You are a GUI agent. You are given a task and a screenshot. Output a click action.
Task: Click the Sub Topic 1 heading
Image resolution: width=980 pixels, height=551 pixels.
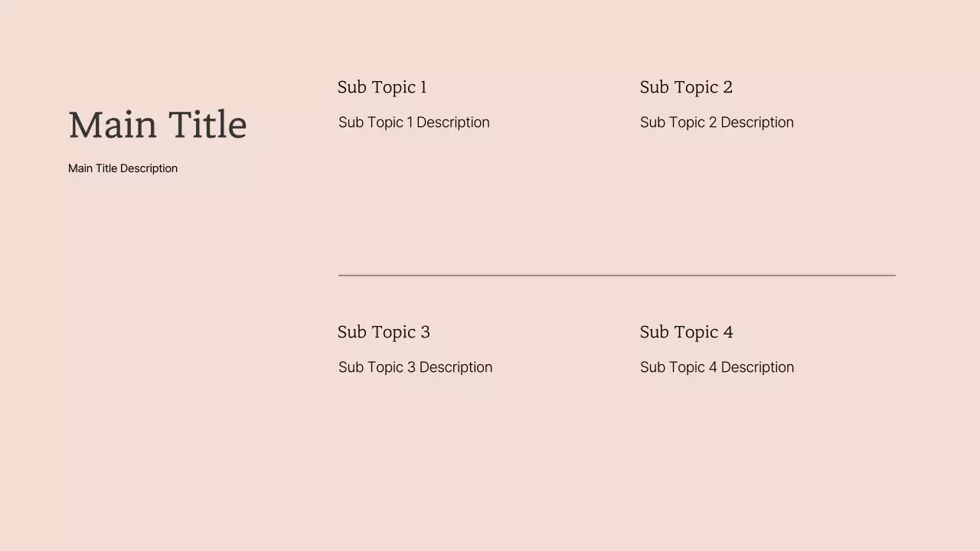pos(381,87)
